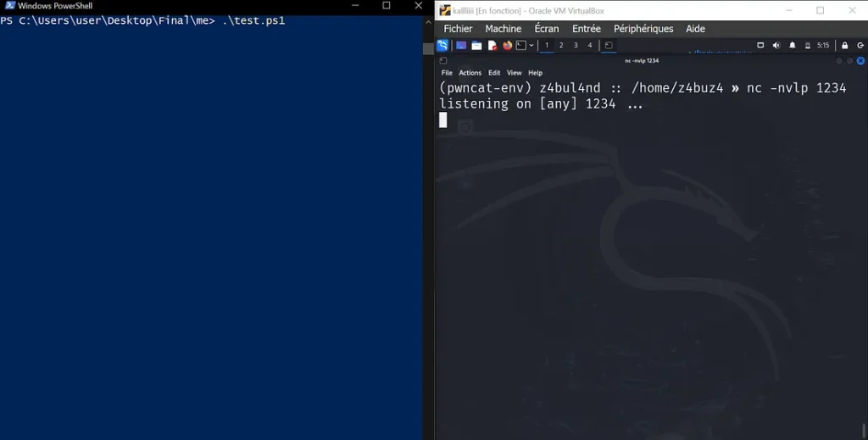Image resolution: width=868 pixels, height=440 pixels.
Task: Click the Firefox browser icon in Kali panel
Action: (x=507, y=46)
